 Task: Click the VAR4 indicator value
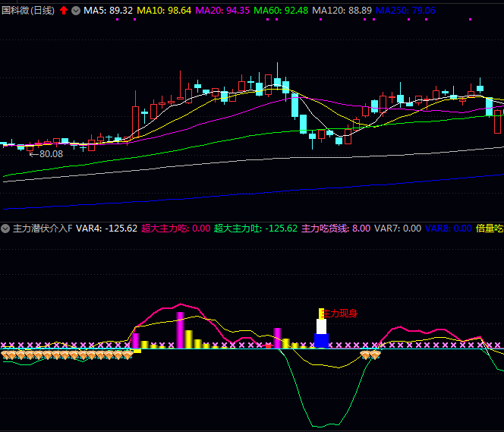[107, 228]
